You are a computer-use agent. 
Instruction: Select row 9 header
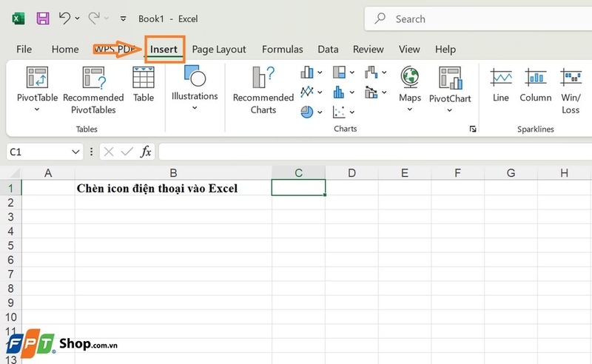[10, 303]
